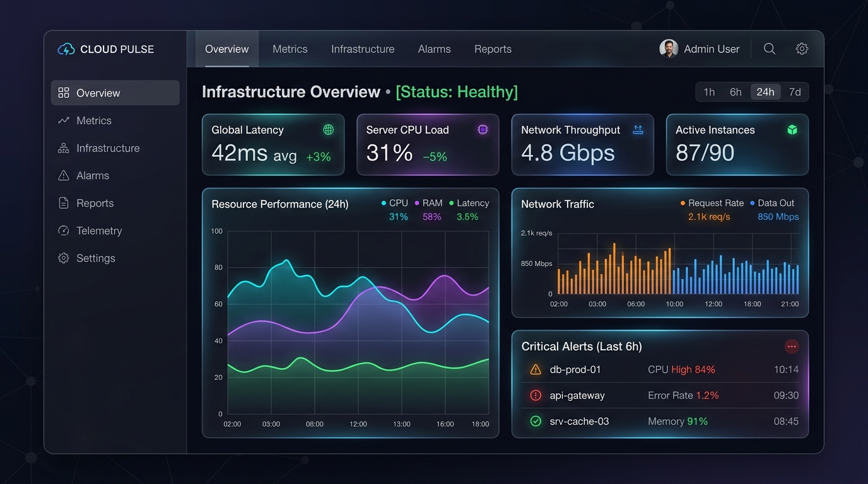Open search via the magnifier icon

(770, 49)
